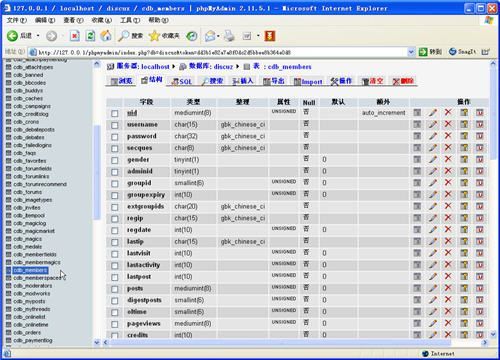500x360 pixels.
Task: Expand the Mail button dropdown arrow
Action: (218, 36)
